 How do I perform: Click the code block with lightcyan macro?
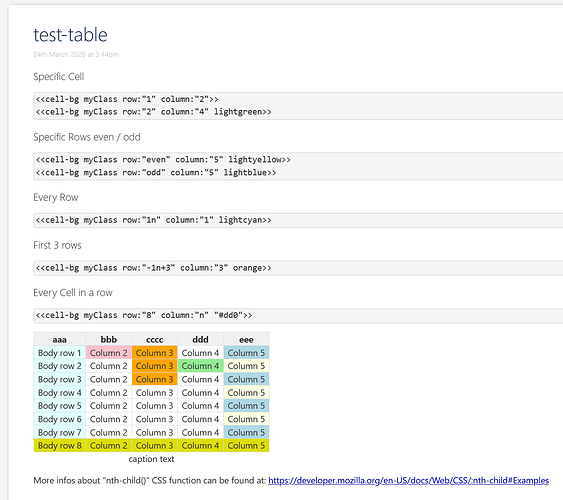click(x=298, y=220)
